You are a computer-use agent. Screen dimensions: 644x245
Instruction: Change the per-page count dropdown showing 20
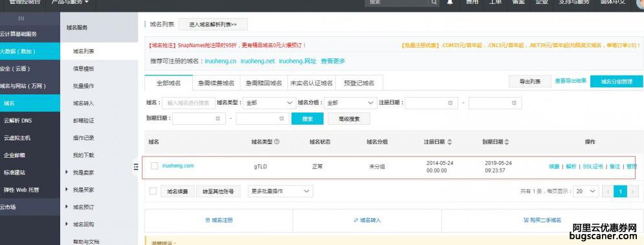586,191
